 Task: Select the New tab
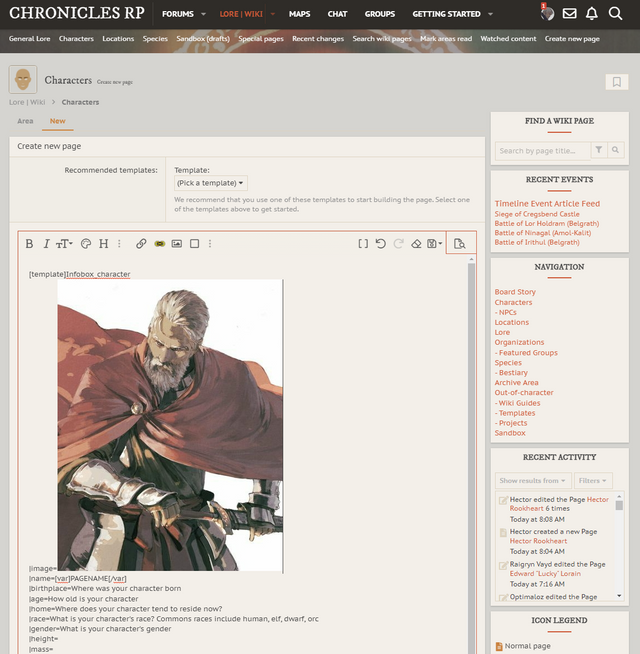click(58, 121)
